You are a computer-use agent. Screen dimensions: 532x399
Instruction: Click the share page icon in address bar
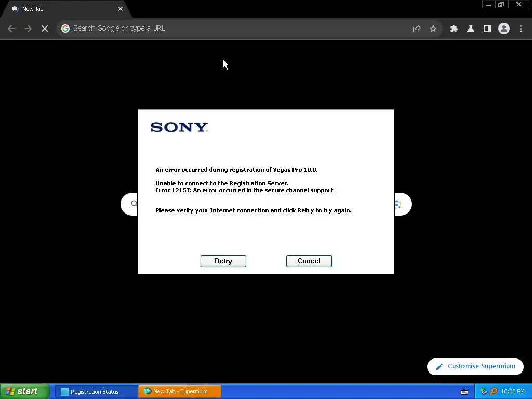coord(417,29)
